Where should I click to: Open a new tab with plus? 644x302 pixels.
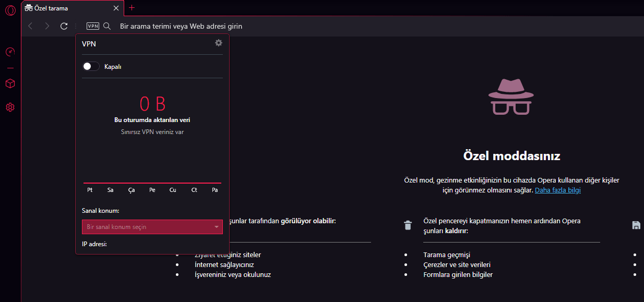tap(132, 8)
